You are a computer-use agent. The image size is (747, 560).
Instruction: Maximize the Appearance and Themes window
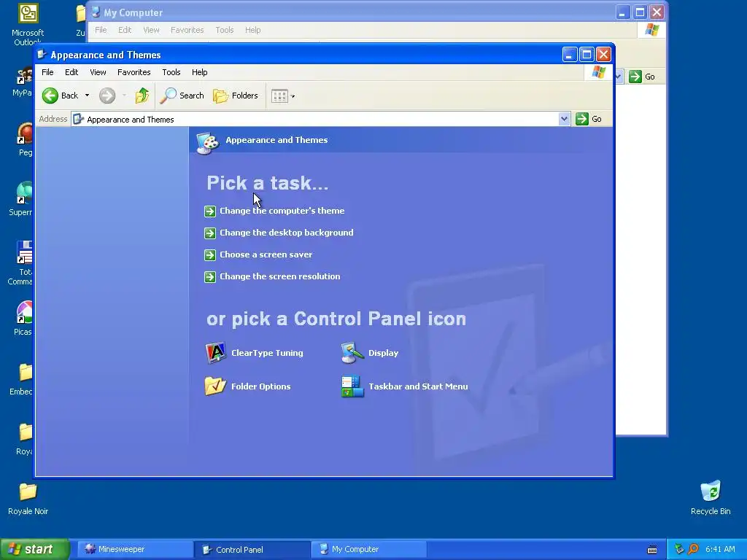(x=587, y=54)
